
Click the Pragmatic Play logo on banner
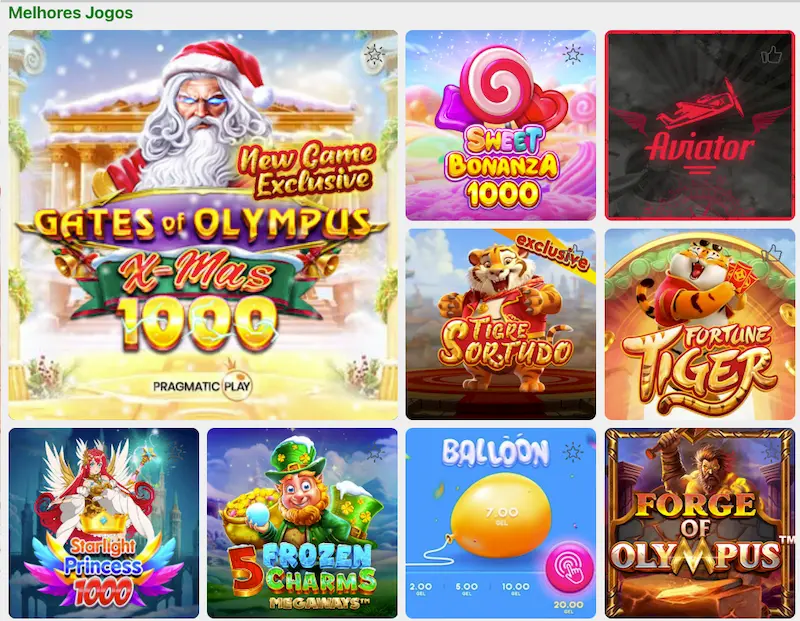pos(203,385)
